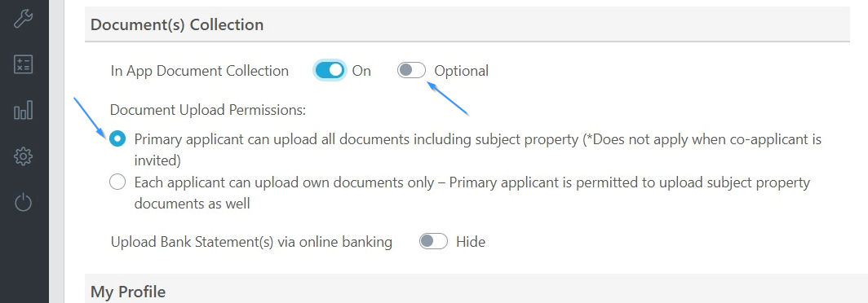
Task: Open the bar chart reports icon
Action: [x=23, y=110]
